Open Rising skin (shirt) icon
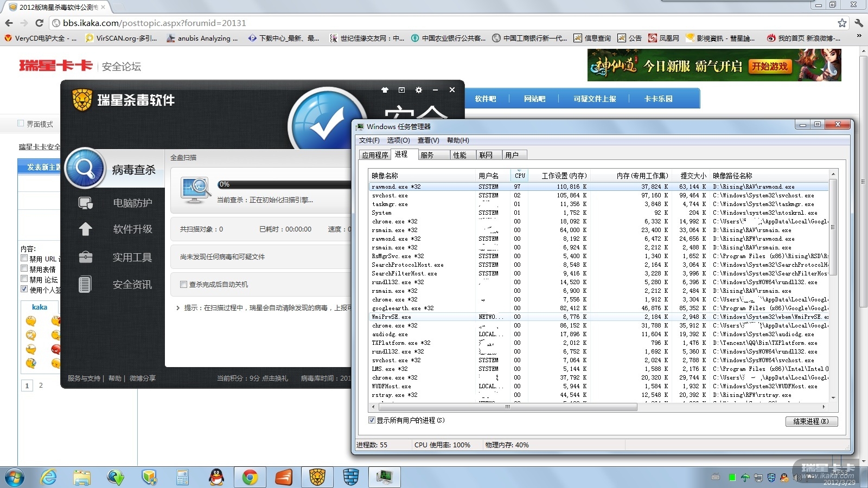868x488 pixels. tap(385, 90)
